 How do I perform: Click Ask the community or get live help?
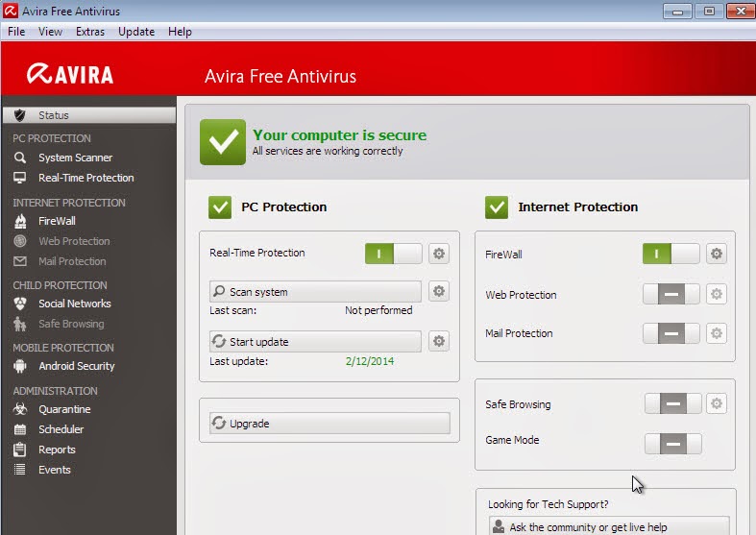click(x=609, y=526)
